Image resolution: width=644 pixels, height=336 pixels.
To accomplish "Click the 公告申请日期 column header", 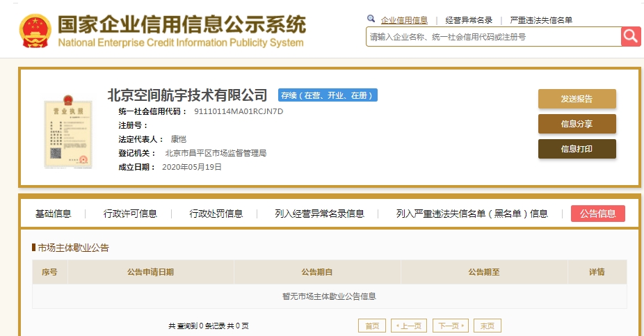I will point(150,272).
